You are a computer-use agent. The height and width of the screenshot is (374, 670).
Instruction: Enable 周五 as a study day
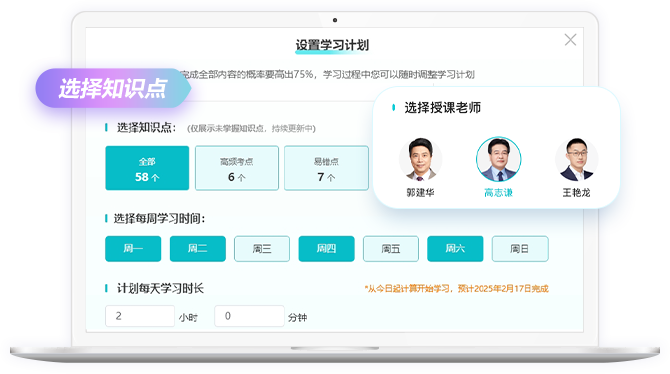(x=391, y=249)
